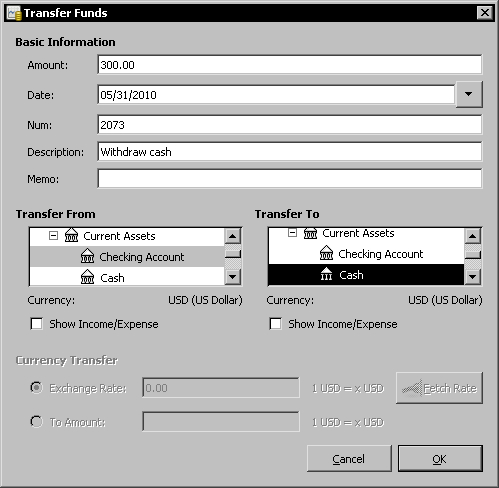Image resolution: width=499 pixels, height=488 pixels.
Task: Click into the Memo text field
Action: [x=290, y=179]
